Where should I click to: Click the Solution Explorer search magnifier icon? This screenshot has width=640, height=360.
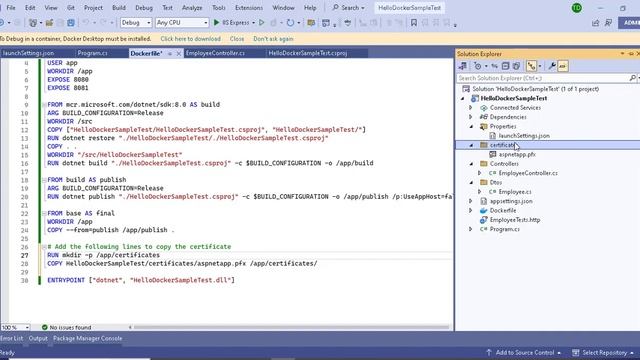(633, 78)
